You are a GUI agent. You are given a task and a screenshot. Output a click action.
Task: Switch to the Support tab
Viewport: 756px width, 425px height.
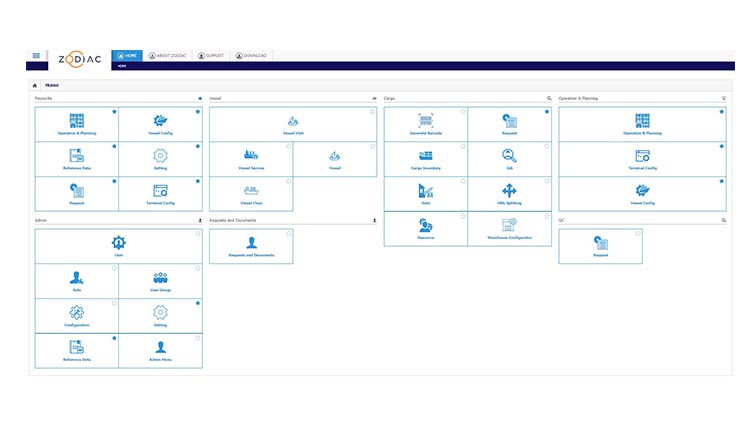pyautogui.click(x=210, y=56)
